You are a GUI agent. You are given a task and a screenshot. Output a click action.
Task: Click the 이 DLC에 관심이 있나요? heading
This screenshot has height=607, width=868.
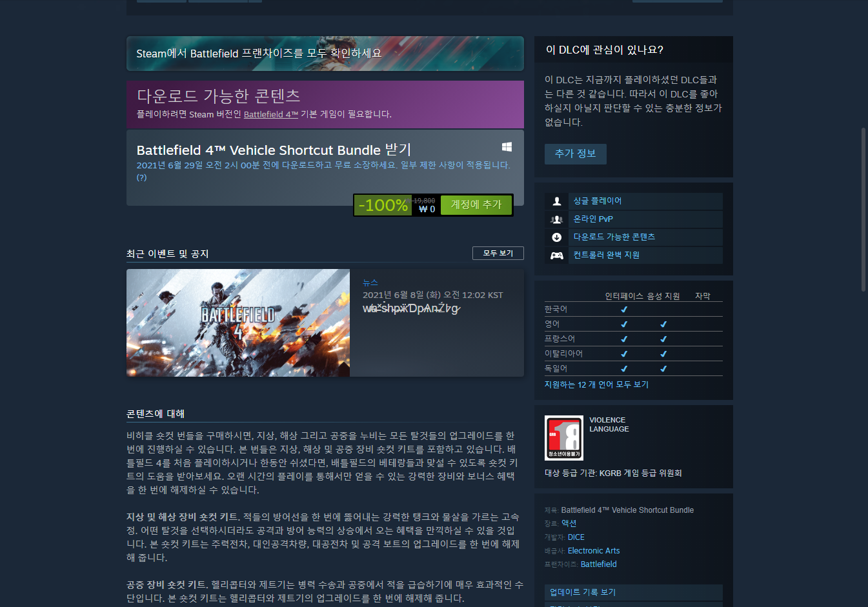click(605, 50)
